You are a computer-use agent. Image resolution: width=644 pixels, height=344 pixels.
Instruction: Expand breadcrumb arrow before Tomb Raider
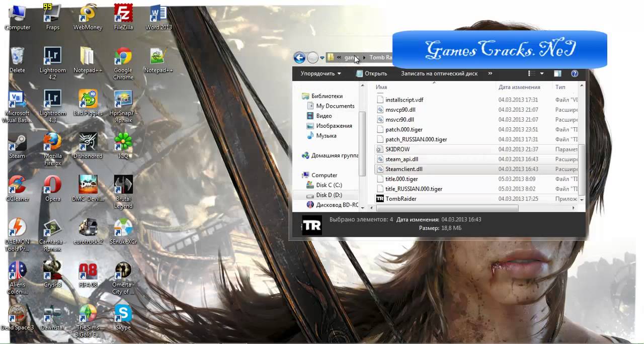click(364, 58)
